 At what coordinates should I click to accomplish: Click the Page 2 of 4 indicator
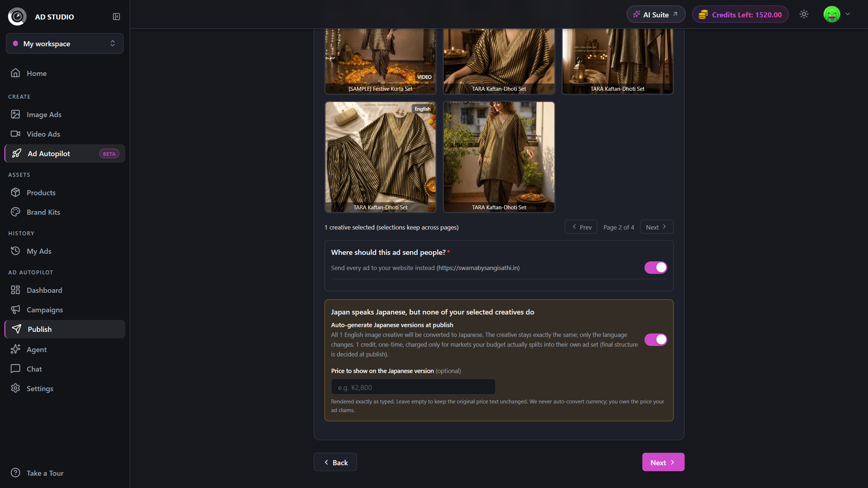pos(618,227)
